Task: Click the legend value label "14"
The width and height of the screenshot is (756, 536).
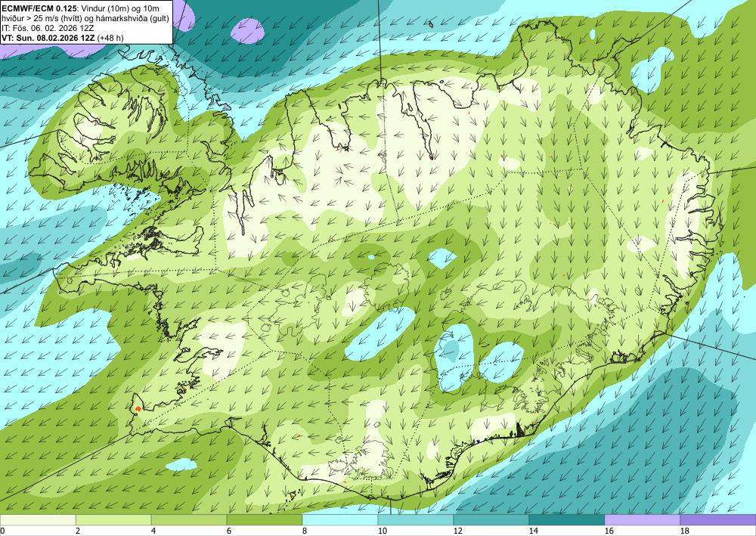Action: pyautogui.click(x=533, y=531)
